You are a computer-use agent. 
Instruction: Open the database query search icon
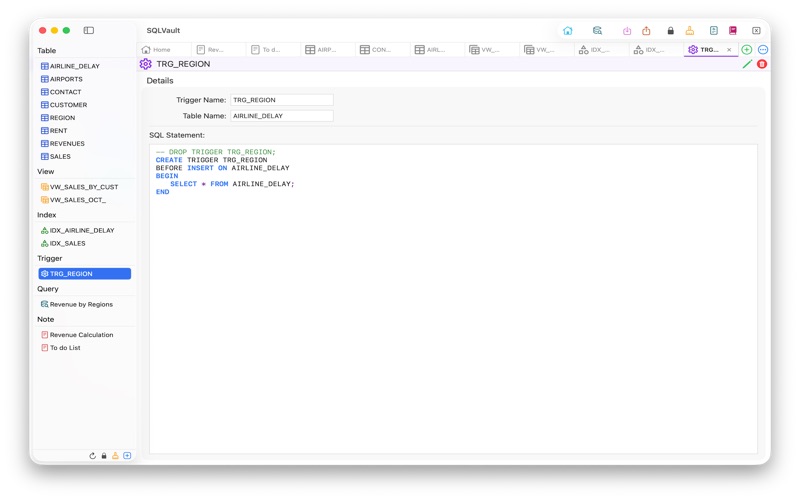tap(597, 31)
